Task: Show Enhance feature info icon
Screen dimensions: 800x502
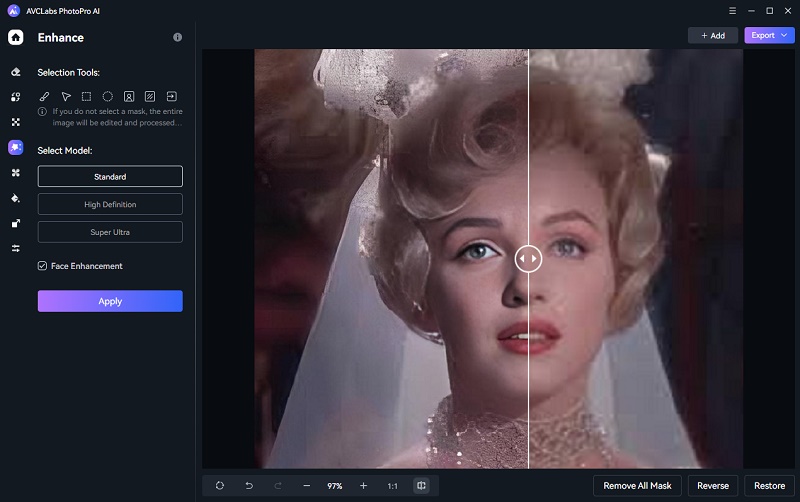Action: (178, 37)
